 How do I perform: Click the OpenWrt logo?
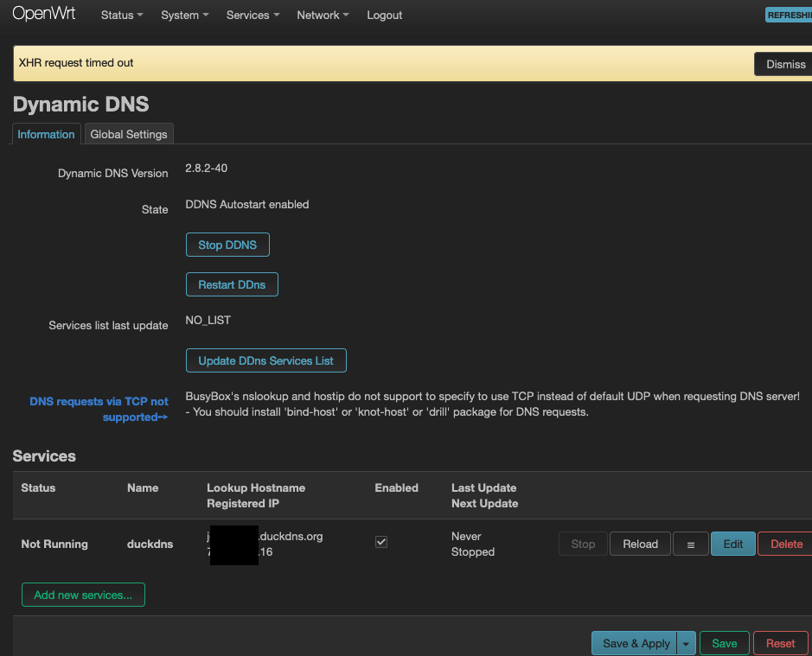pyautogui.click(x=44, y=14)
